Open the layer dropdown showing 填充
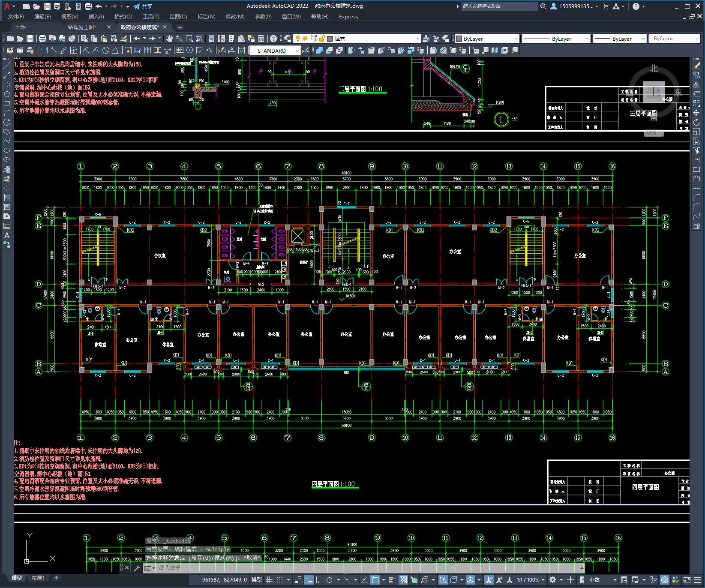705x588 pixels. (x=357, y=39)
